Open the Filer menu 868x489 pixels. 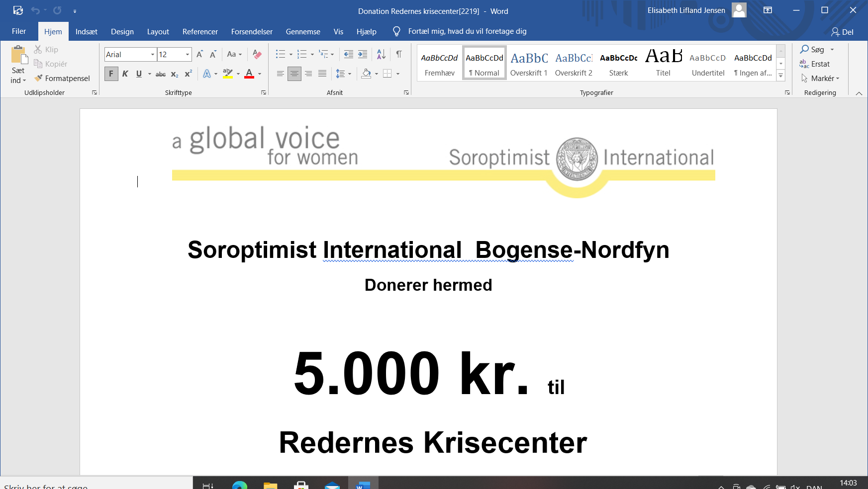coord(19,31)
